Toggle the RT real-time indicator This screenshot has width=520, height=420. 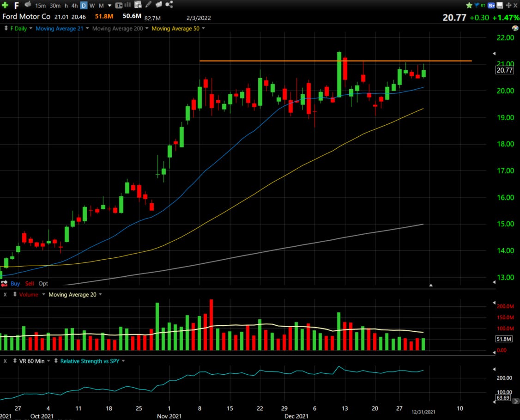pyautogui.click(x=483, y=5)
